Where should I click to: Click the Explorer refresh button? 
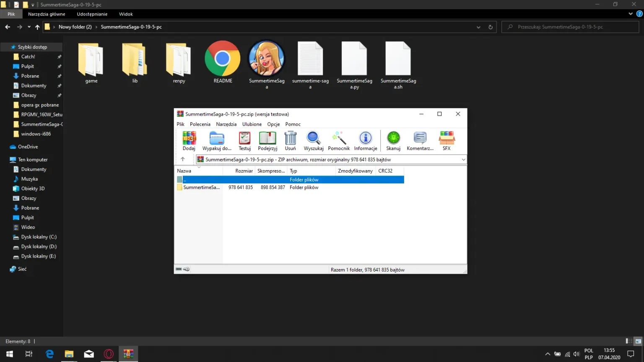[x=491, y=27]
